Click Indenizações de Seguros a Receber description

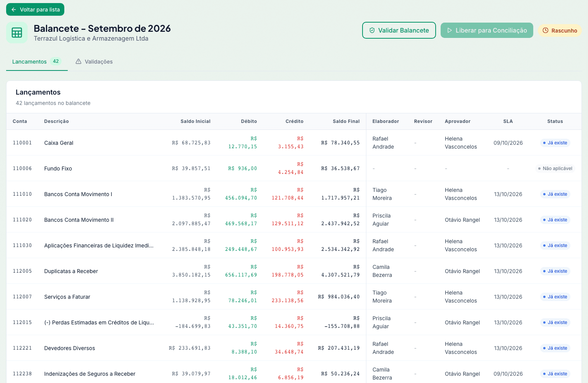[x=90, y=374]
